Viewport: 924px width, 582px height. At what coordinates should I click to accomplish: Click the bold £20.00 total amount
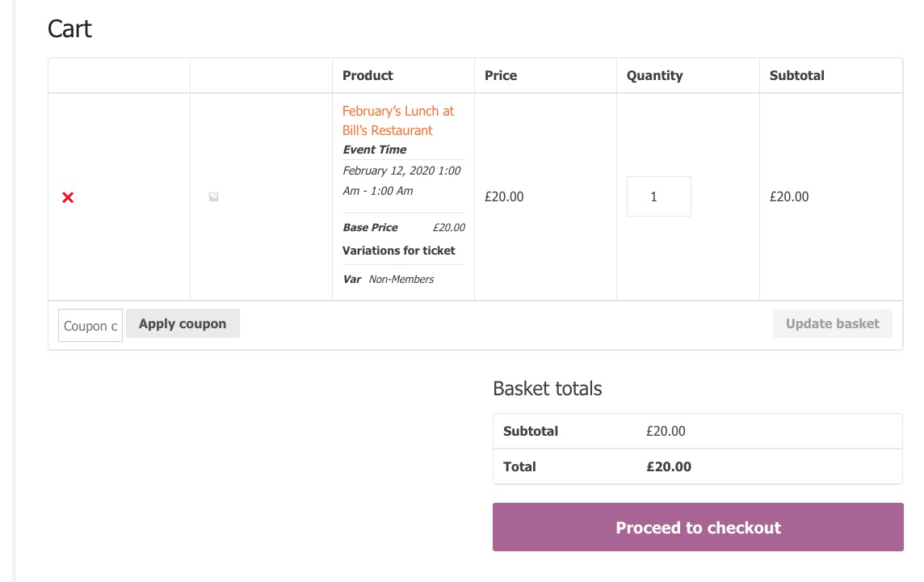point(669,466)
